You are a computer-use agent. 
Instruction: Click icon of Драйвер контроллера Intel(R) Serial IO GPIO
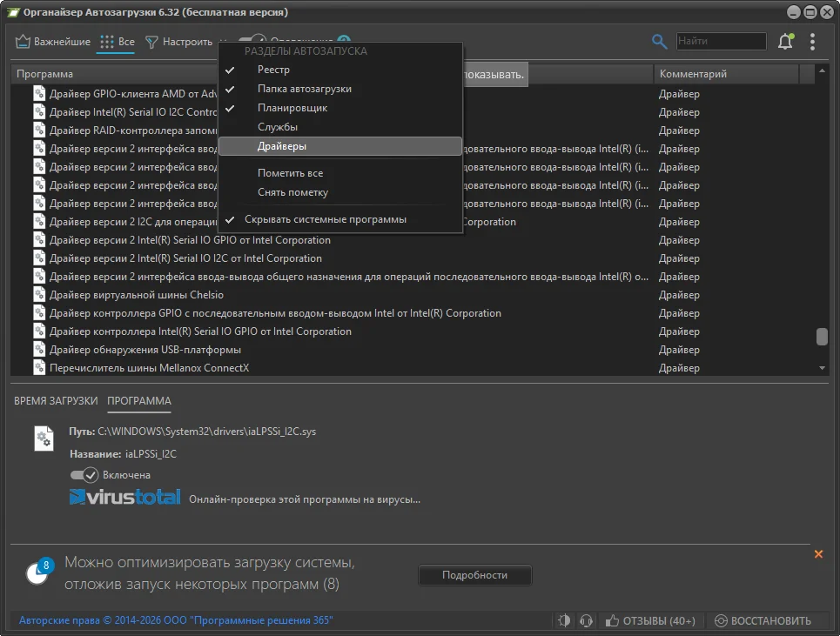(39, 331)
